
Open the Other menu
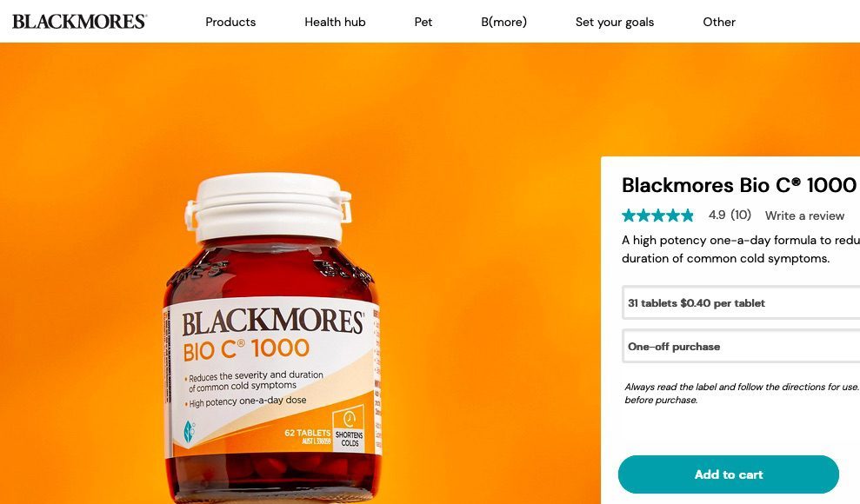719,22
